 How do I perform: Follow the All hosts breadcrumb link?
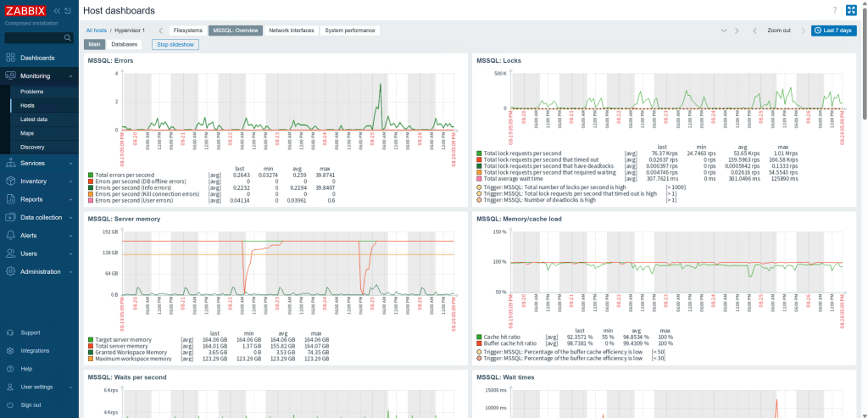pyautogui.click(x=97, y=31)
